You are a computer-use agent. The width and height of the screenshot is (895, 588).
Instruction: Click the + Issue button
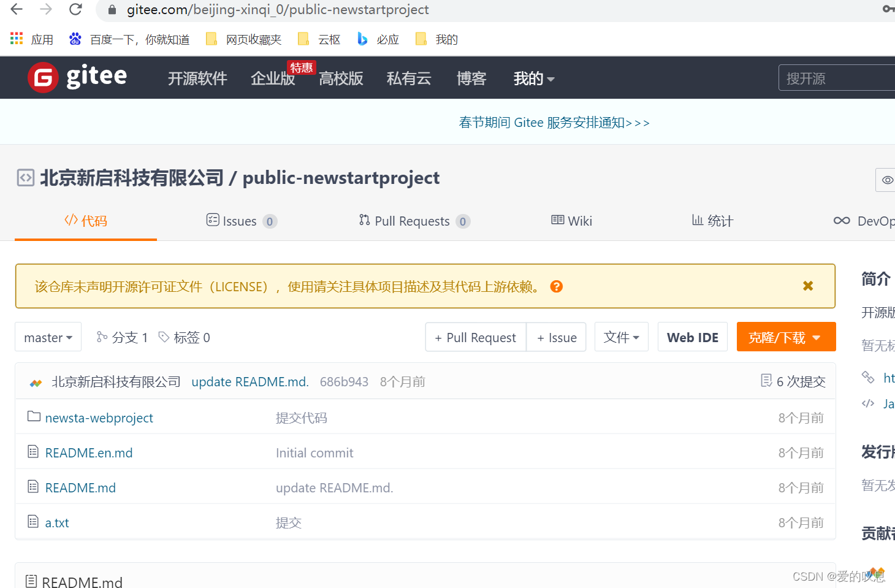point(557,337)
